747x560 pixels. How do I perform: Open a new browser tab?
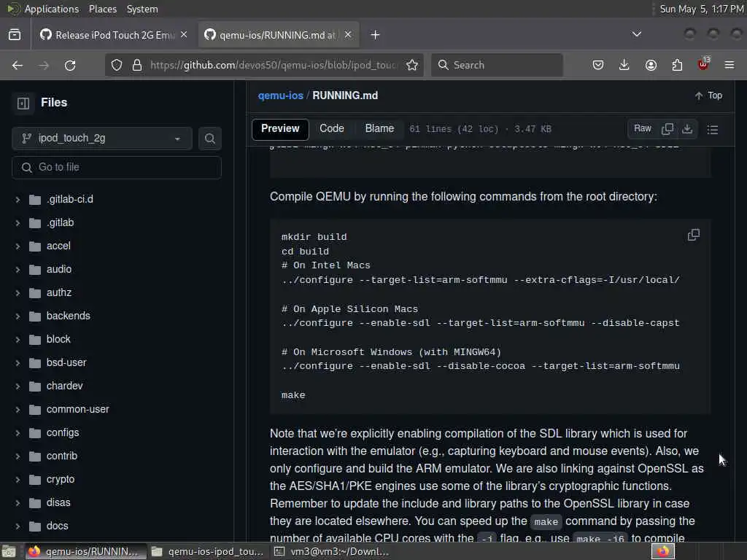coord(375,35)
